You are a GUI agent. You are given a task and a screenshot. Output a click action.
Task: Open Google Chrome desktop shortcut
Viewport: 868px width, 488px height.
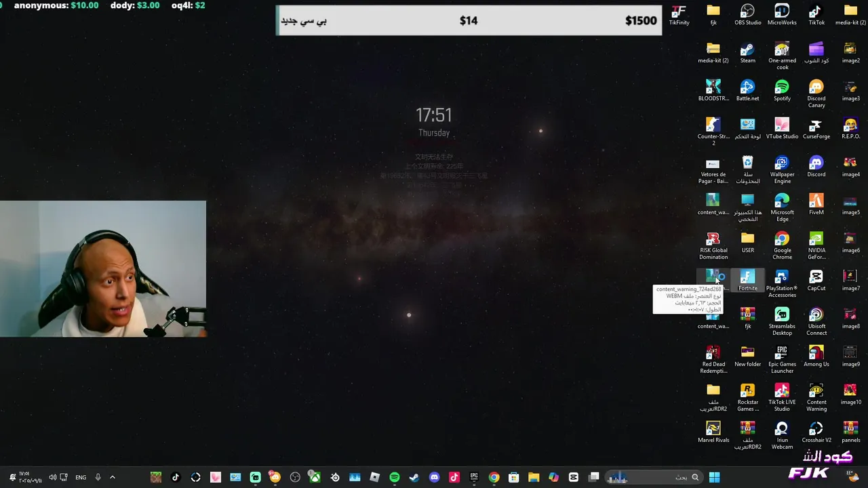point(782,245)
